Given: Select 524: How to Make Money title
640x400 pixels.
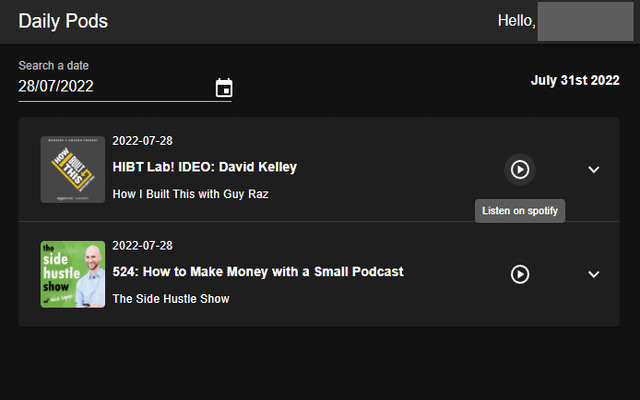Looking at the screenshot, I should [x=258, y=272].
